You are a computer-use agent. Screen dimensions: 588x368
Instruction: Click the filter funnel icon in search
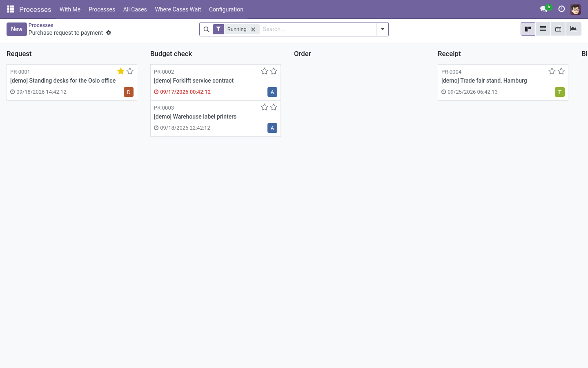pyautogui.click(x=218, y=29)
